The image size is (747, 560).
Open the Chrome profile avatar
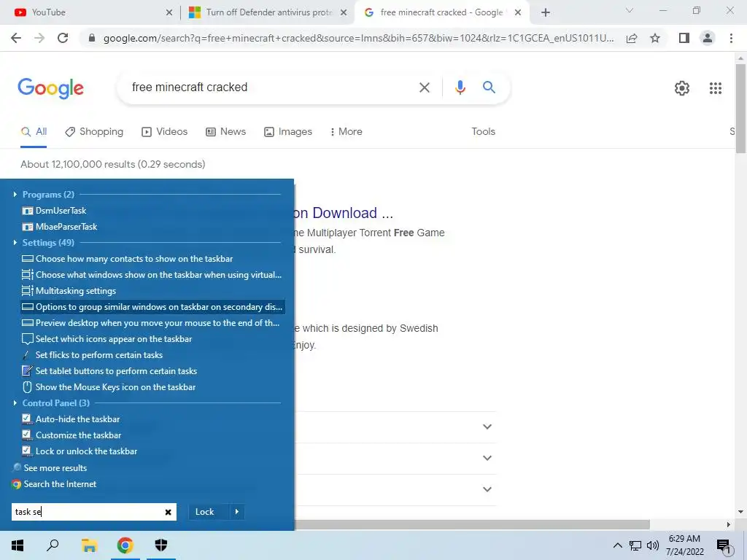(x=708, y=38)
